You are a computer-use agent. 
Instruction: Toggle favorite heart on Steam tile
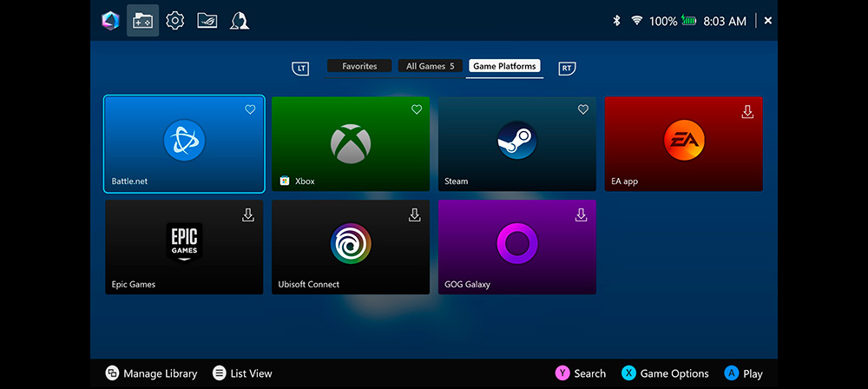[583, 109]
